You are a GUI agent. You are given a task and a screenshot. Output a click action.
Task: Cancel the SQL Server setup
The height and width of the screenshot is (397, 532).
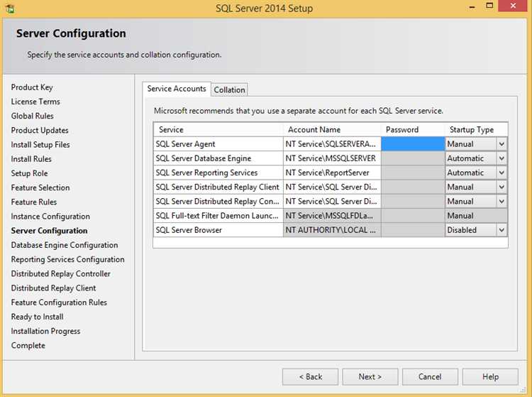(430, 376)
